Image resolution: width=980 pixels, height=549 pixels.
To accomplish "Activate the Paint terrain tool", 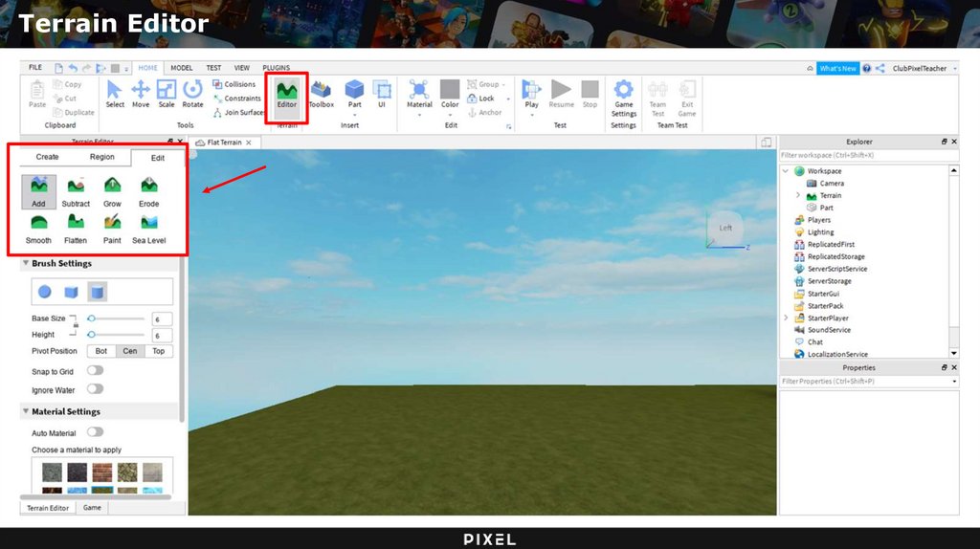I will 113,229.
